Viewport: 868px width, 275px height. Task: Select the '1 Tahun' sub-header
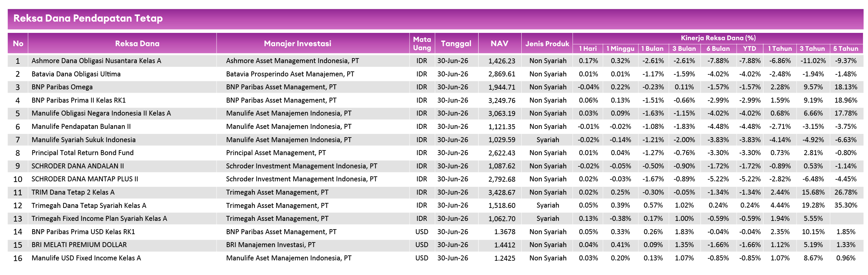[x=780, y=48]
